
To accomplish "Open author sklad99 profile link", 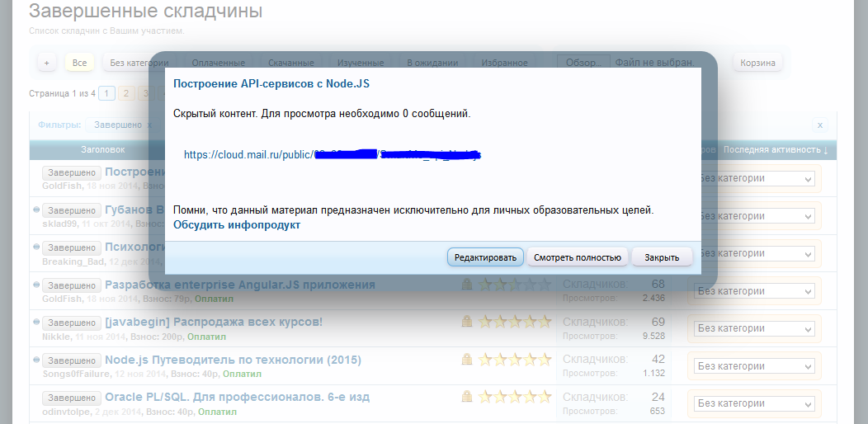I will [59, 224].
